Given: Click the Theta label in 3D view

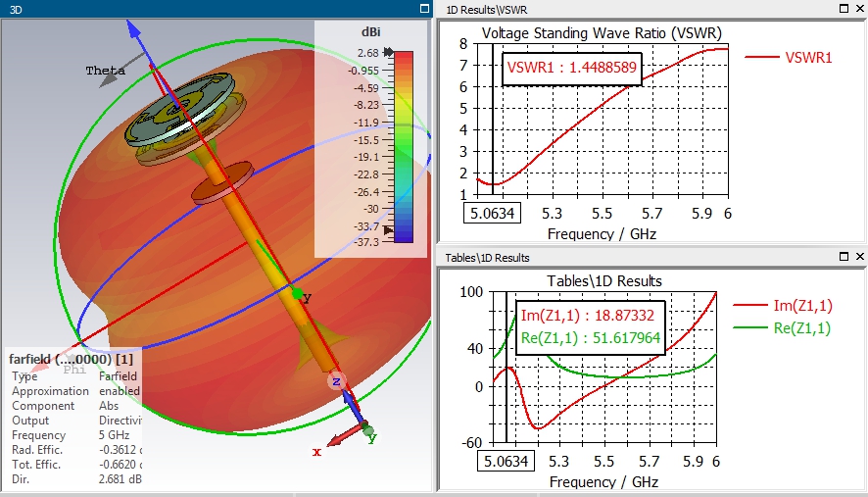Looking at the screenshot, I should (x=105, y=71).
